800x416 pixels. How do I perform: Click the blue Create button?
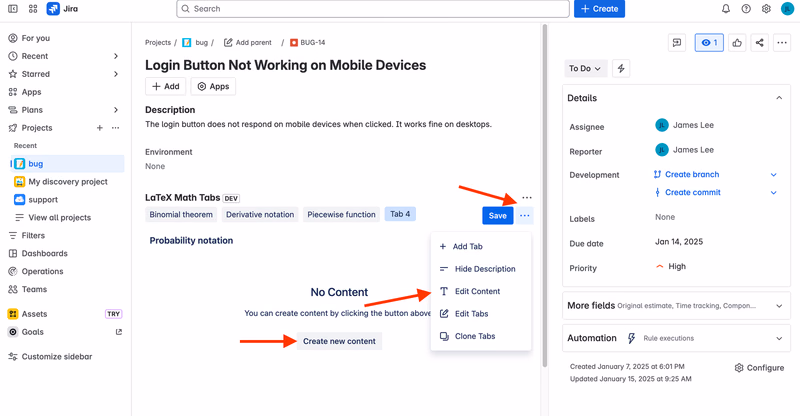point(599,9)
